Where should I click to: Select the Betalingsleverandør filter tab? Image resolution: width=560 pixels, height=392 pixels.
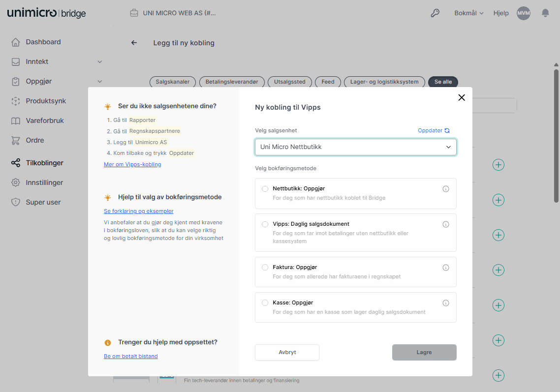point(232,82)
